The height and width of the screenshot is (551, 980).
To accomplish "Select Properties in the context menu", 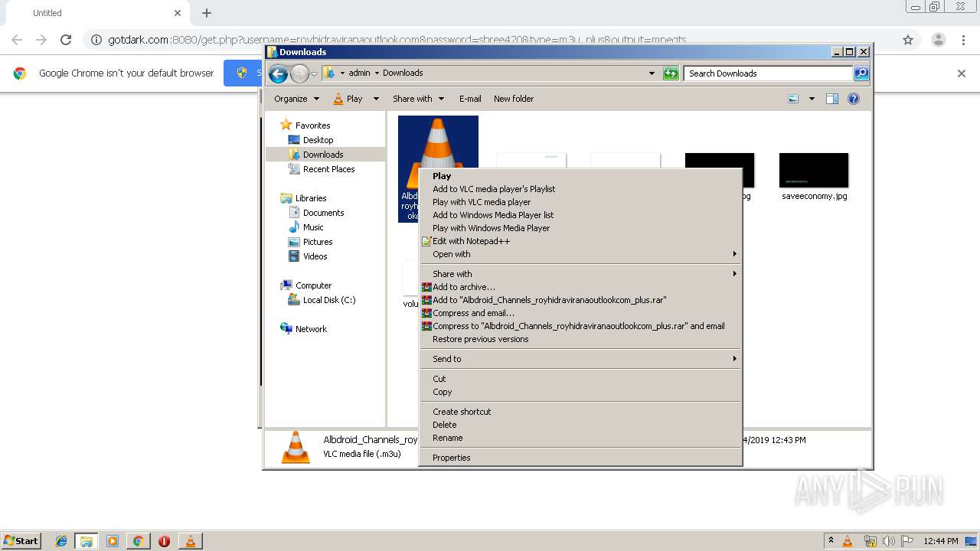I will (x=580, y=458).
